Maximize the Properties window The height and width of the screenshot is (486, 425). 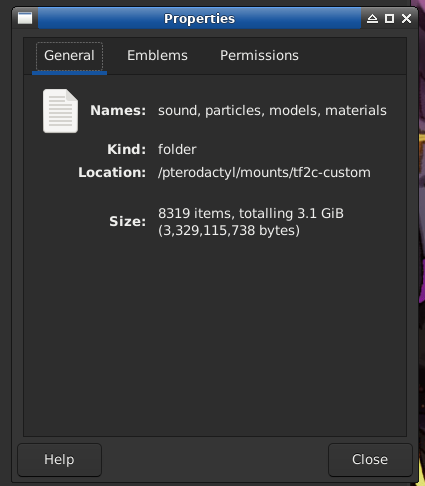[389, 19]
